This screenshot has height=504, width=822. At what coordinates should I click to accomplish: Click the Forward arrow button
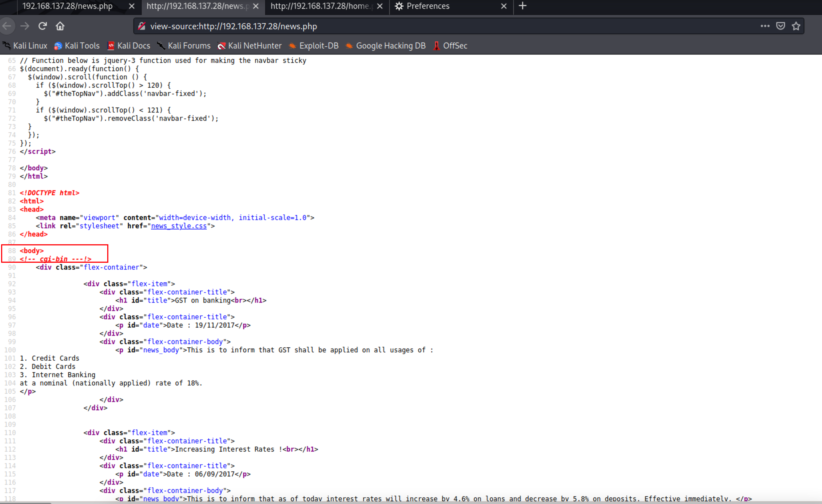[x=25, y=26]
